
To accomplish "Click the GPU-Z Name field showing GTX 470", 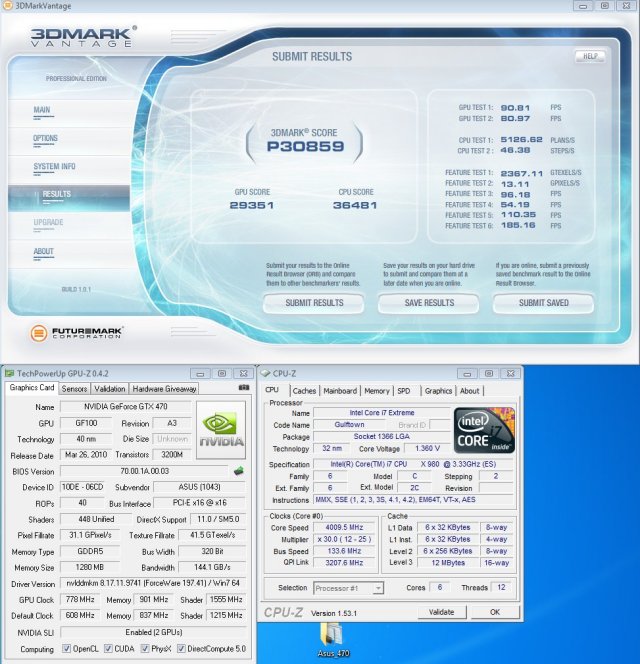I will 125,407.
